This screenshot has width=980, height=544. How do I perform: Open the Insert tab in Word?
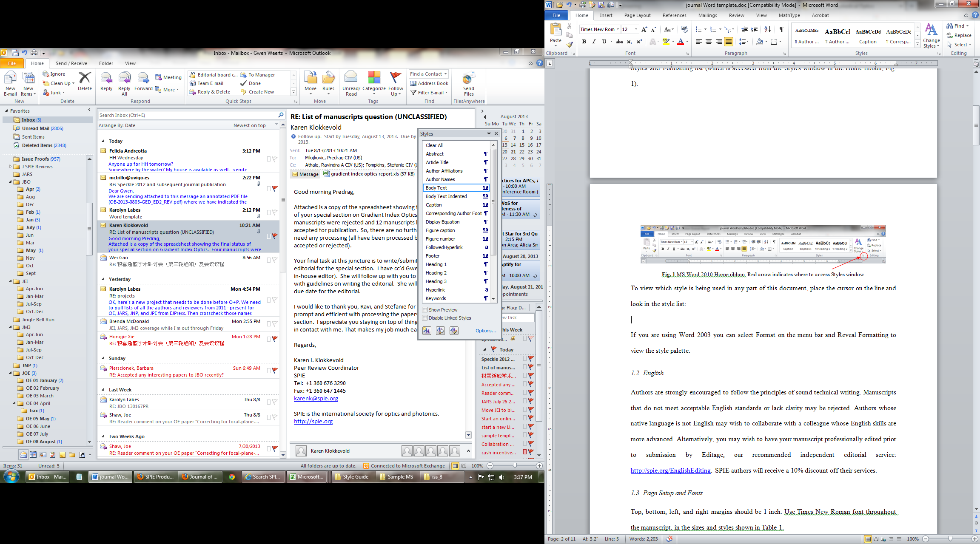[606, 15]
